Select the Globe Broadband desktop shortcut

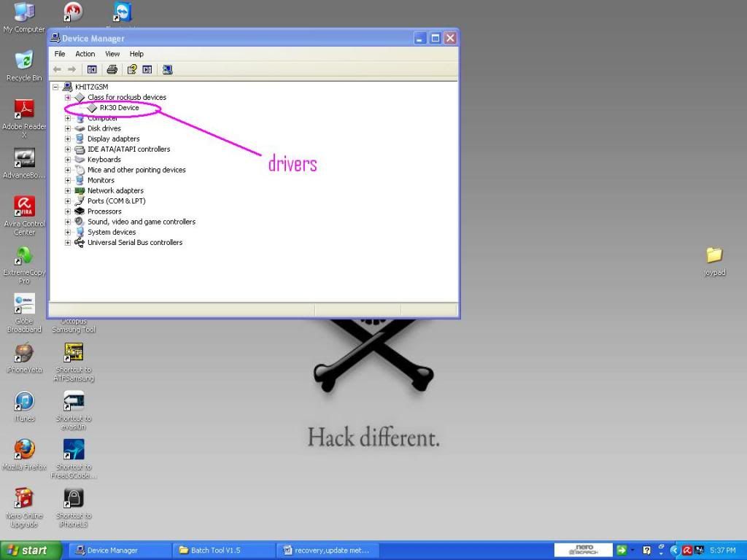click(x=24, y=313)
